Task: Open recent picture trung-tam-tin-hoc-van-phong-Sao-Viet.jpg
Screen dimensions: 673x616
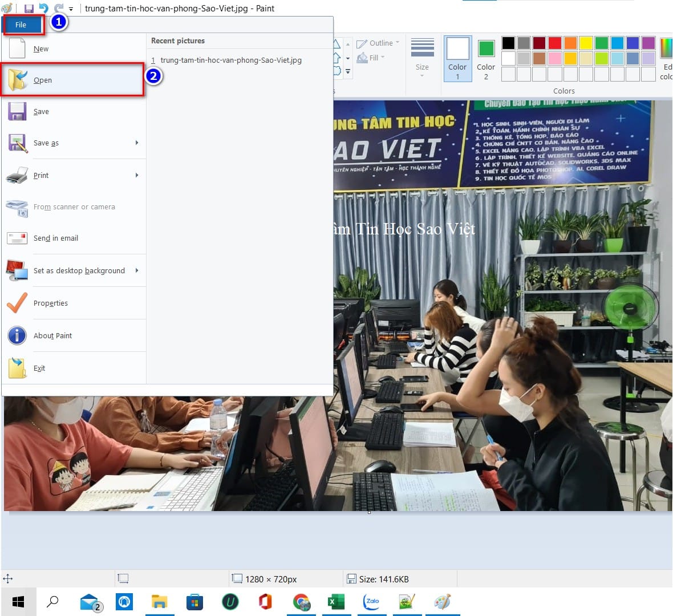Action: click(230, 60)
